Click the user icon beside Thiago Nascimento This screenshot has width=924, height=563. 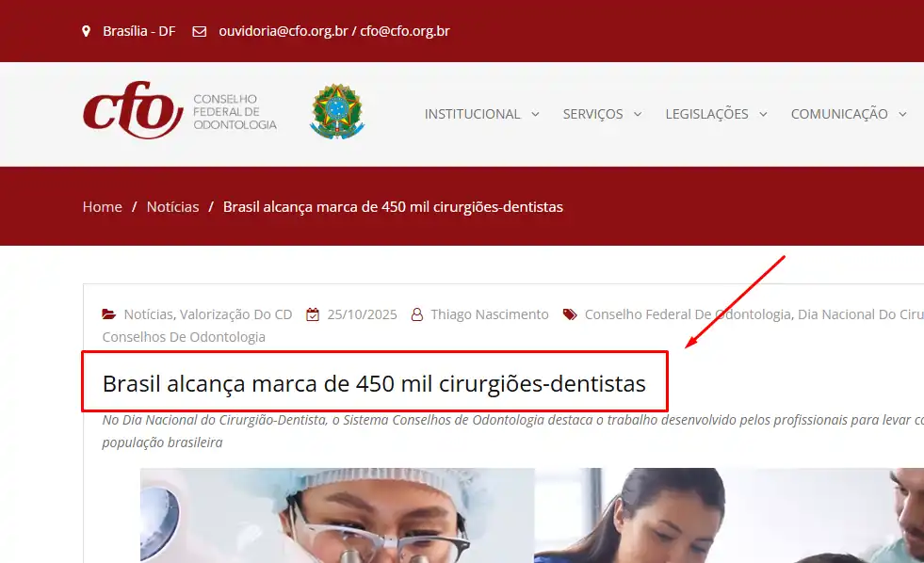click(416, 314)
